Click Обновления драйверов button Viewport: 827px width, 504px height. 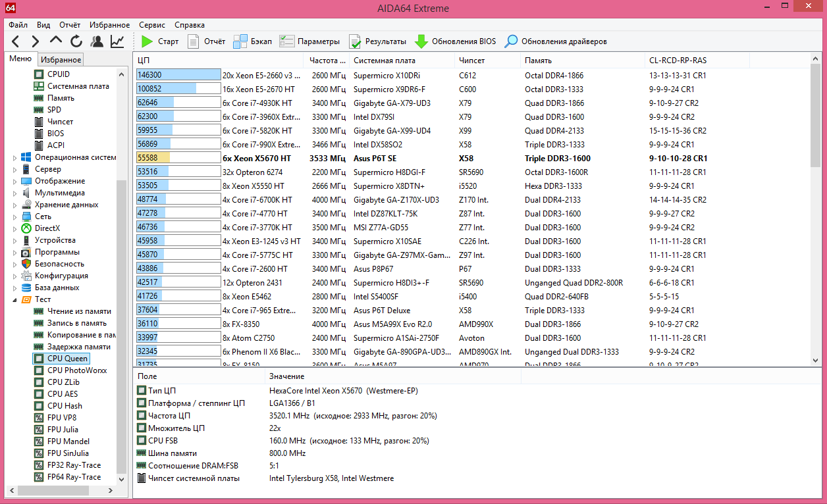[556, 41]
